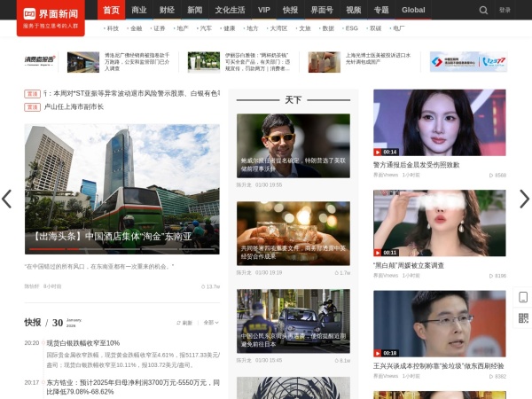Viewport: 532px width, 399px height.
Task: Open the 中国酒店集体淘金东南亚 headline image
Action: [x=122, y=190]
